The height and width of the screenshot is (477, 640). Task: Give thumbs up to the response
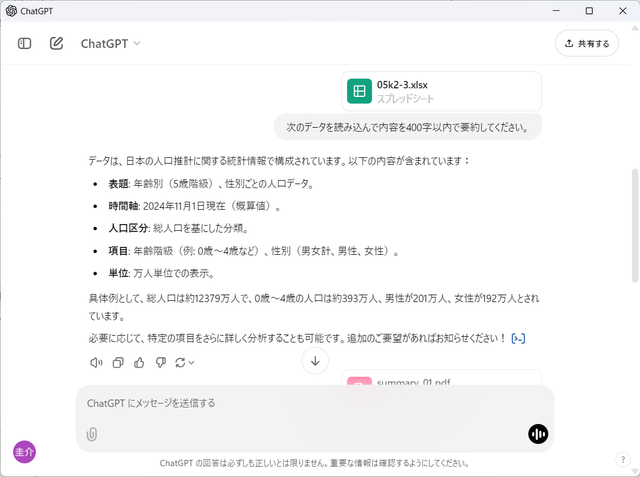[139, 362]
